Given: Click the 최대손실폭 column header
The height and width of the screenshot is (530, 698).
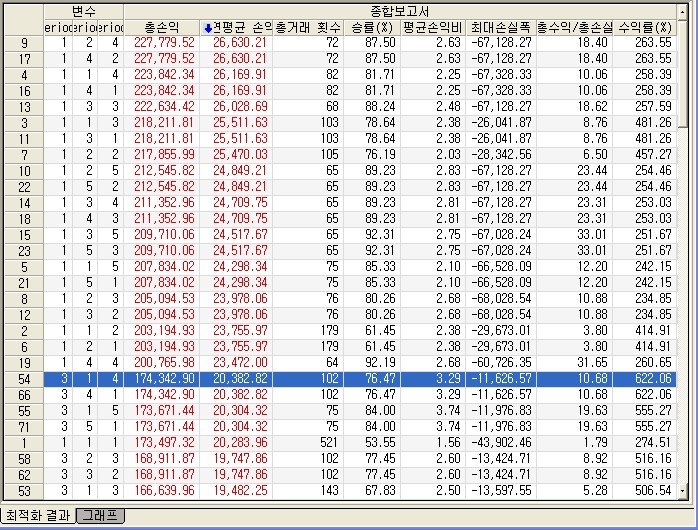Looking at the screenshot, I should pyautogui.click(x=500, y=27).
